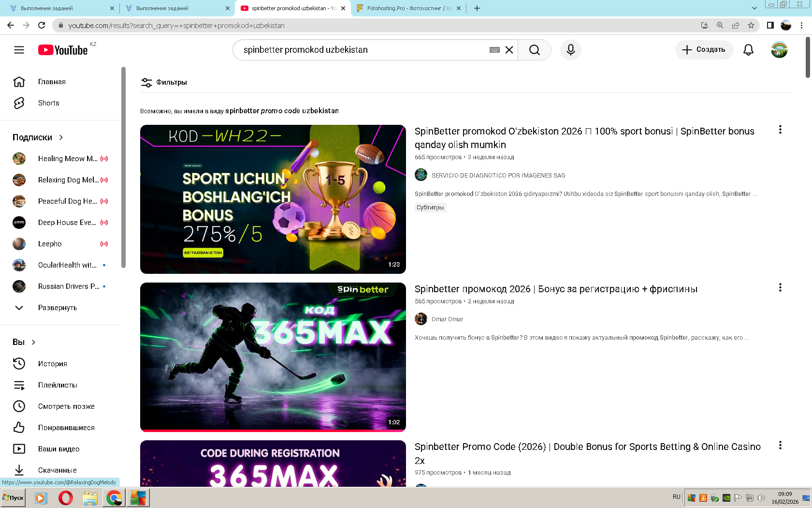
Task: Open the Spinbetter промокод 2026 video title
Action: tap(556, 289)
